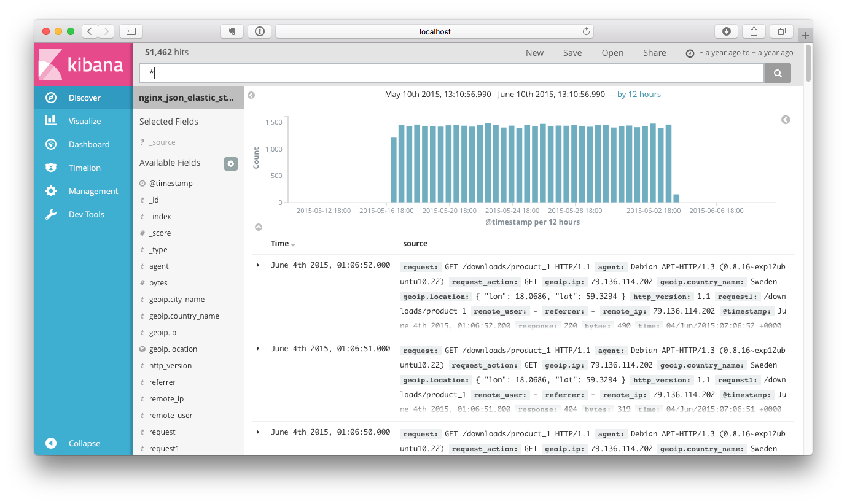Click the 1Password extension icon
The height and width of the screenshot is (504, 847).
[260, 31]
